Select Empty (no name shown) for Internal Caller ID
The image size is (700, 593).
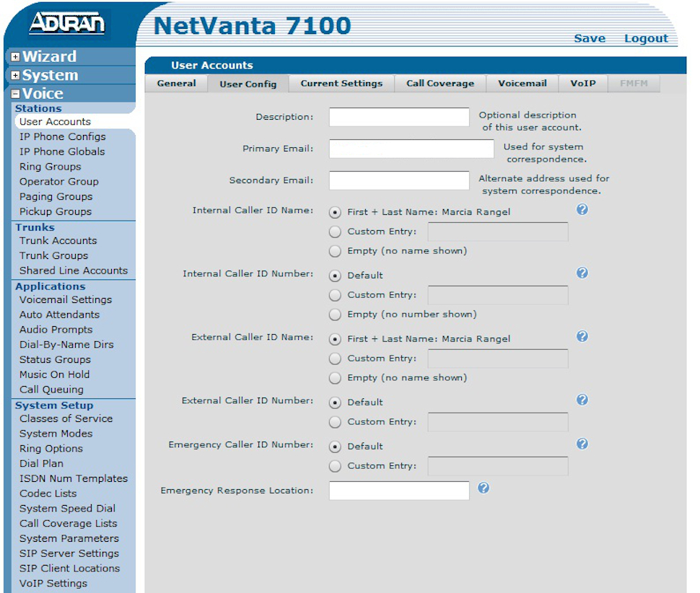(335, 251)
